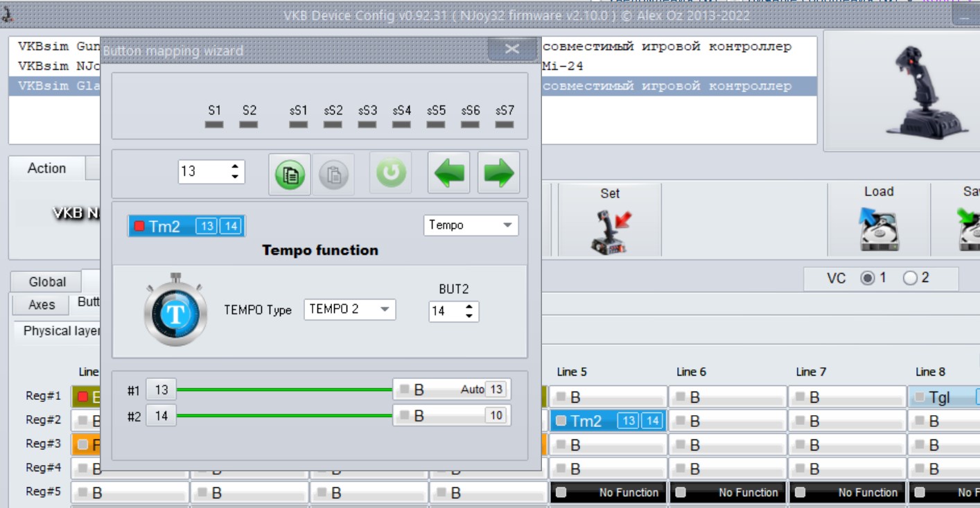Viewport: 980px width, 508px height.
Task: Click the B output button numbered 10
Action: click(x=451, y=415)
